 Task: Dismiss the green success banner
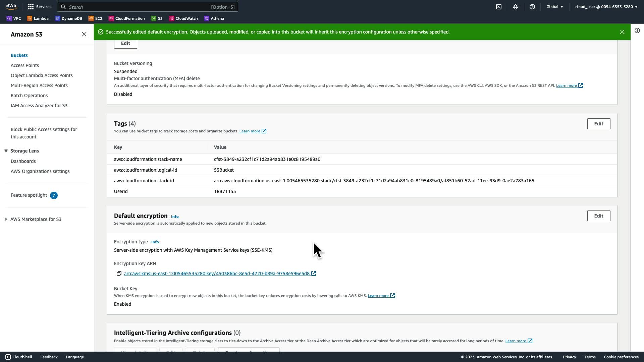622,32
